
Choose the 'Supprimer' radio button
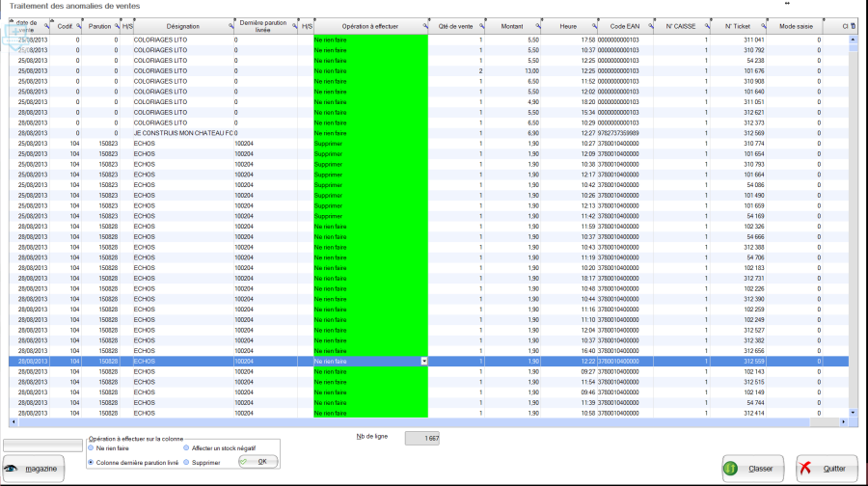tap(186, 462)
